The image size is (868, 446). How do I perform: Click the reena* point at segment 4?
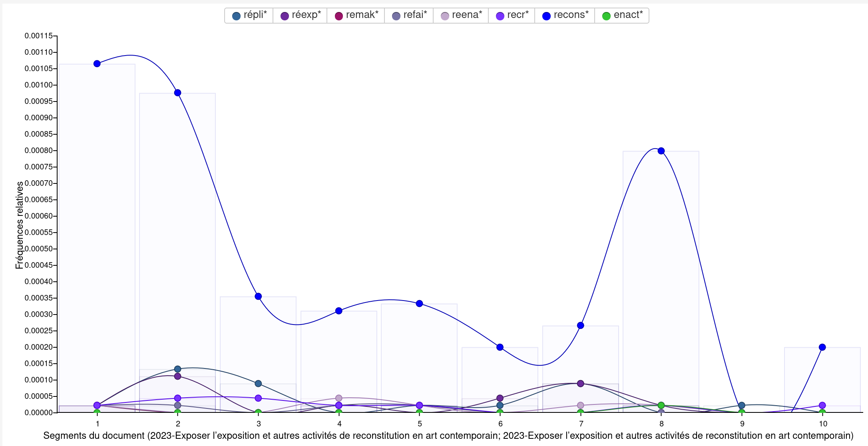pyautogui.click(x=339, y=398)
